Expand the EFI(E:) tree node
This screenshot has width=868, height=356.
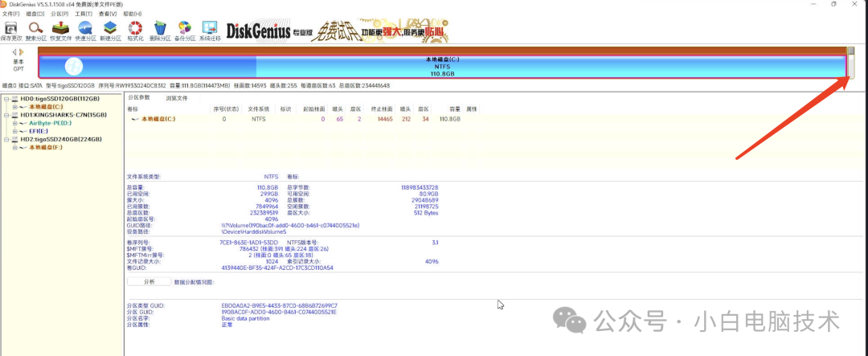[x=15, y=131]
